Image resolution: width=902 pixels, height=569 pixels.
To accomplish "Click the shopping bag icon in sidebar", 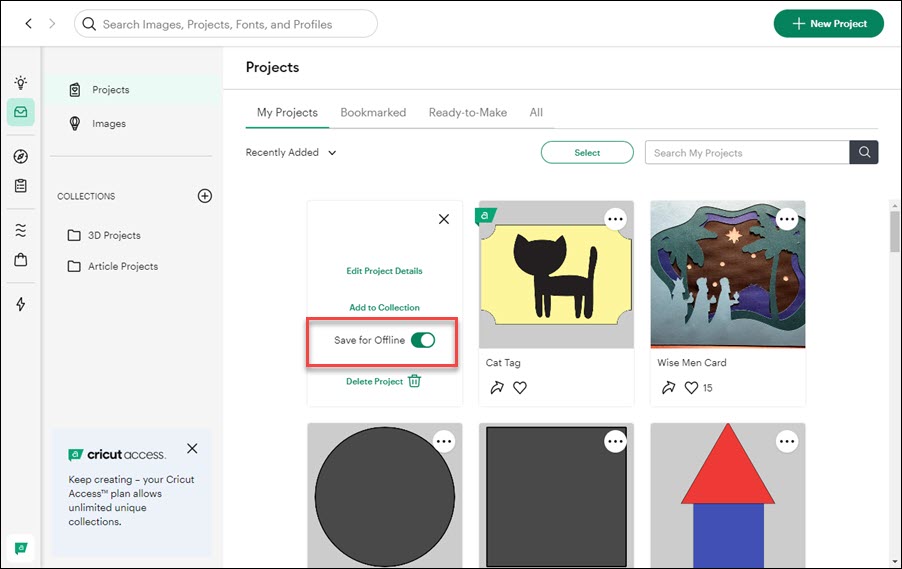I will click(x=20, y=260).
